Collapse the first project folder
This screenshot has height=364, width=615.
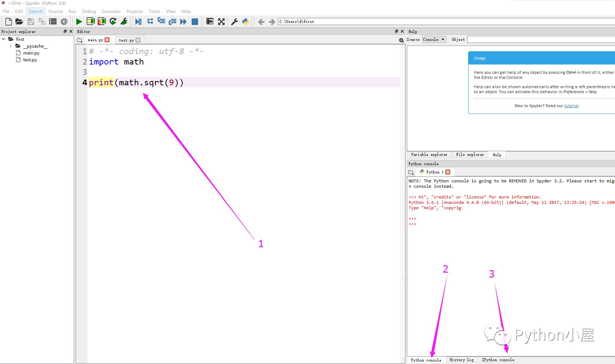(4, 39)
